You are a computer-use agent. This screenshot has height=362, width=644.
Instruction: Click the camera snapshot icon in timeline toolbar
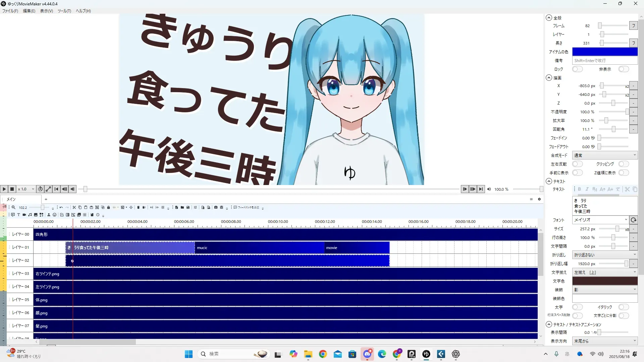(216, 207)
